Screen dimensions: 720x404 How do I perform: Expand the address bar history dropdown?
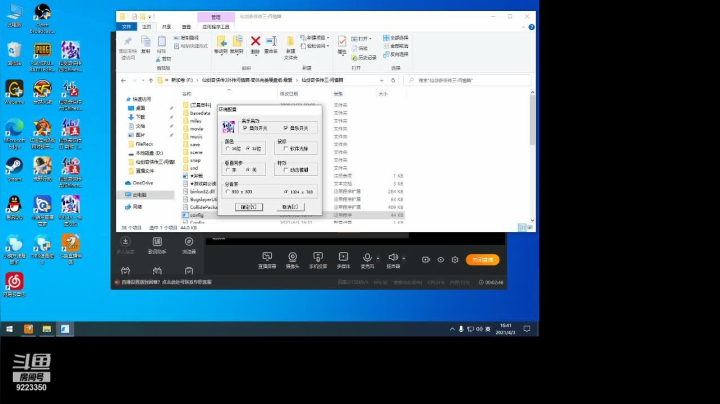click(381, 80)
